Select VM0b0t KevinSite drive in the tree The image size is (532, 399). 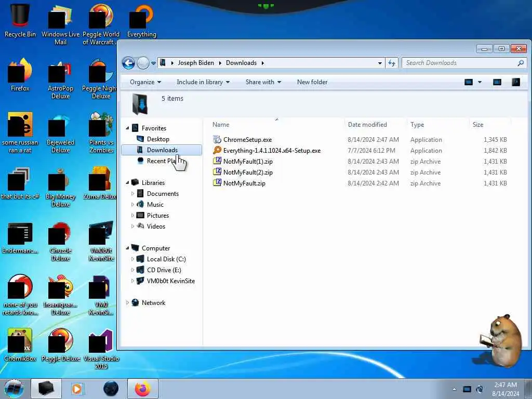coord(170,281)
